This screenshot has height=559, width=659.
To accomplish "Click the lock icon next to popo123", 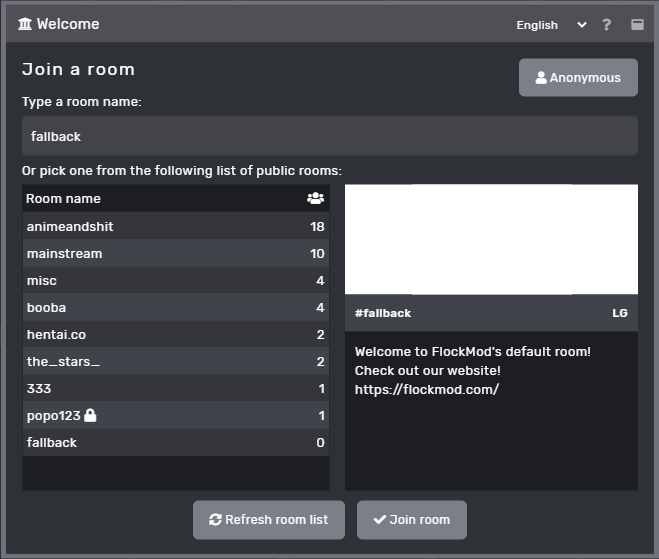I will [x=90, y=415].
